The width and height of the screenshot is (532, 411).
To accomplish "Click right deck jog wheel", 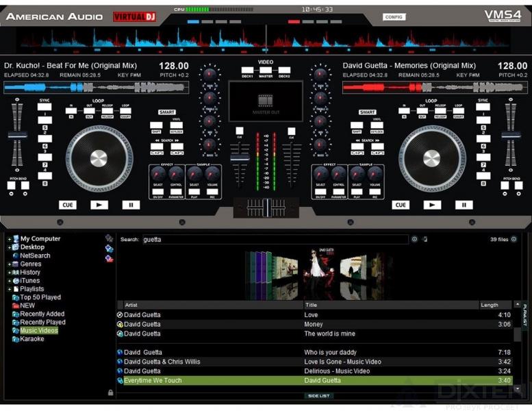I will point(432,158).
